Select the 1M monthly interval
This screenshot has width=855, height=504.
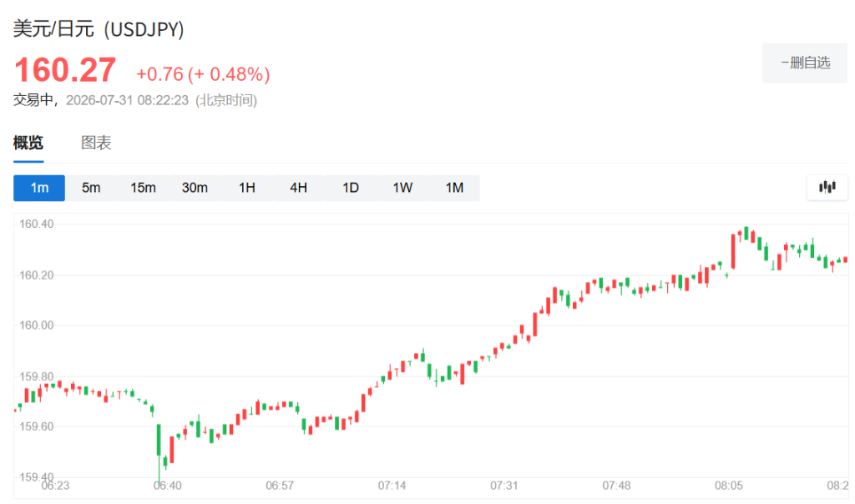[x=454, y=188]
